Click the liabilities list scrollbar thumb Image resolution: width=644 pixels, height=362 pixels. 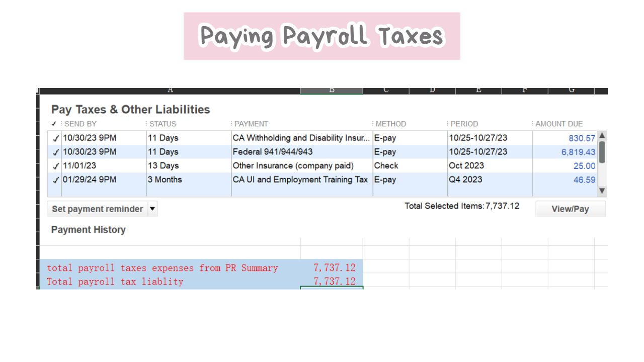[x=602, y=152]
